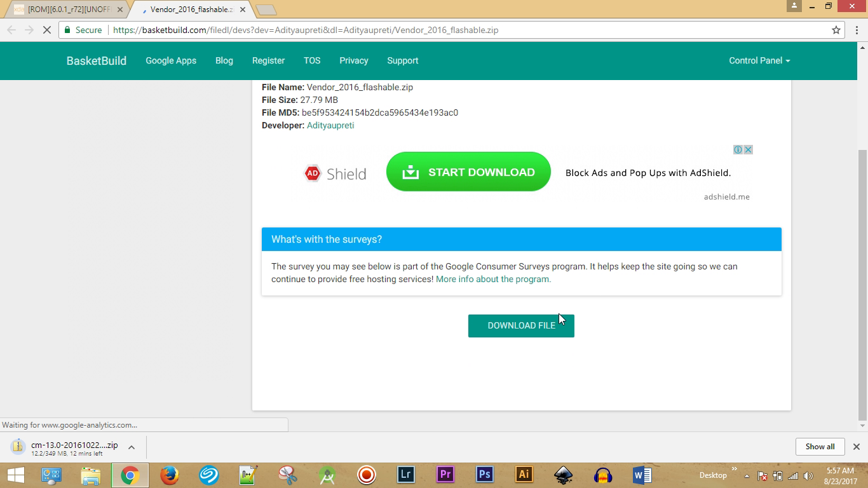868x488 pixels.
Task: Expand options for the cm-13.0 download
Action: pyautogui.click(x=132, y=447)
